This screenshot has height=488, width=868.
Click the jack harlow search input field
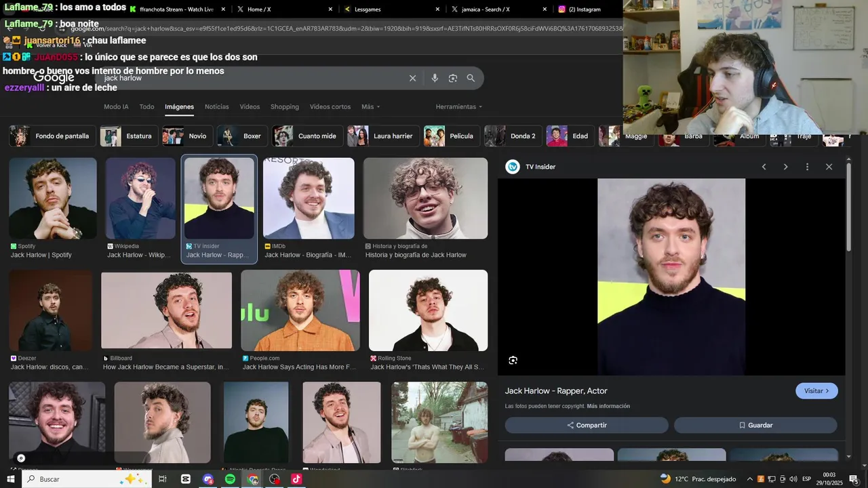coord(251,78)
